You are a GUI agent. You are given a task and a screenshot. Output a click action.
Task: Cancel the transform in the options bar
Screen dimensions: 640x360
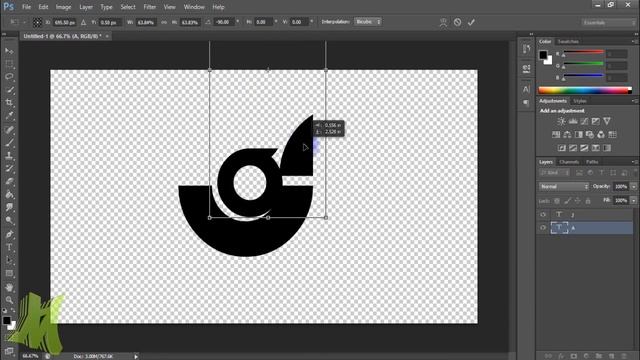(x=458, y=22)
